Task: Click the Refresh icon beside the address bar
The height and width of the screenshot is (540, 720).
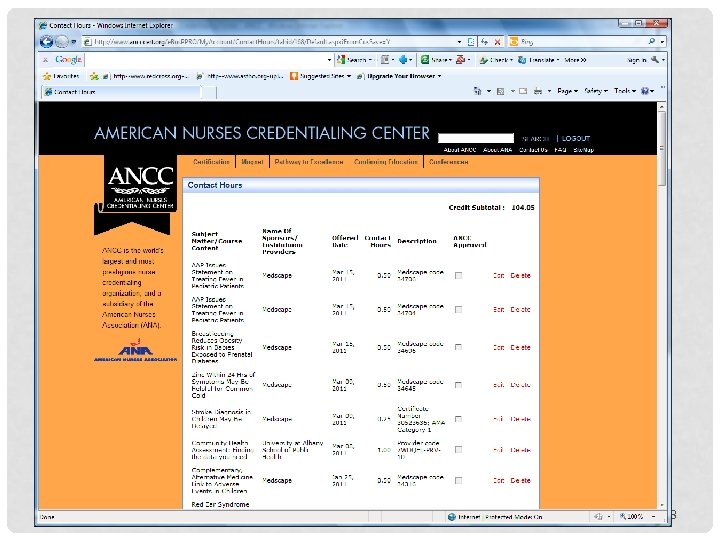Action: pos(484,42)
